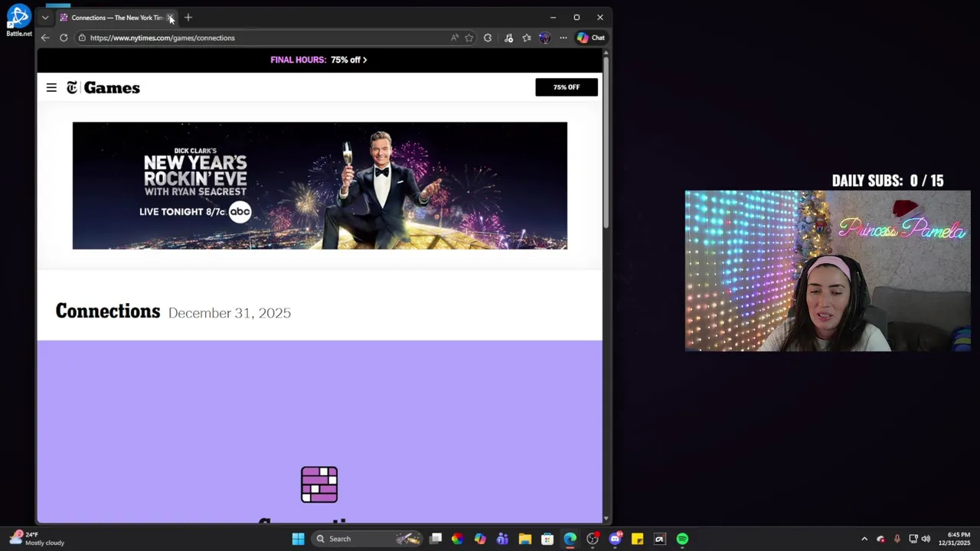Screen dimensions: 980x551
Task: Open the Copilot Chat button
Action: tap(591, 37)
